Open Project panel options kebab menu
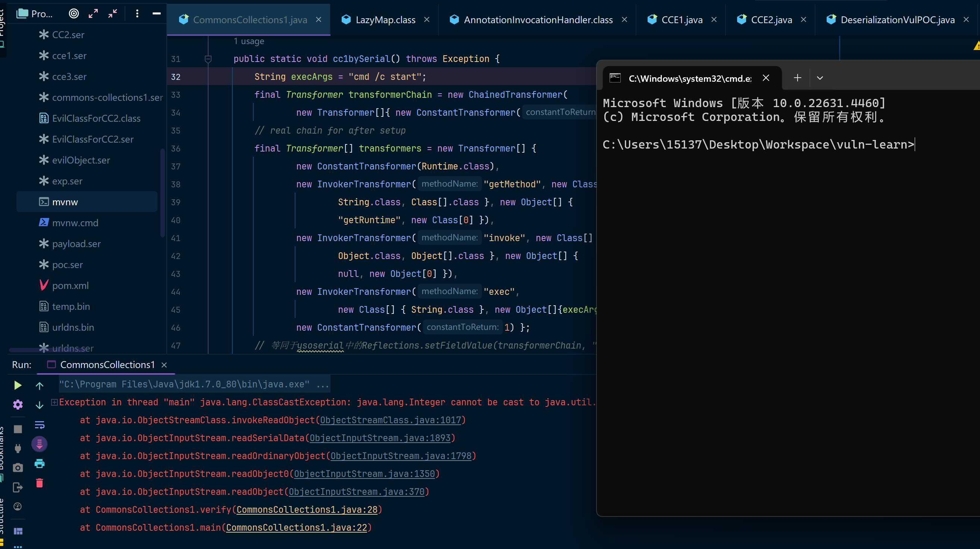The height and width of the screenshot is (549, 980). pyautogui.click(x=137, y=14)
